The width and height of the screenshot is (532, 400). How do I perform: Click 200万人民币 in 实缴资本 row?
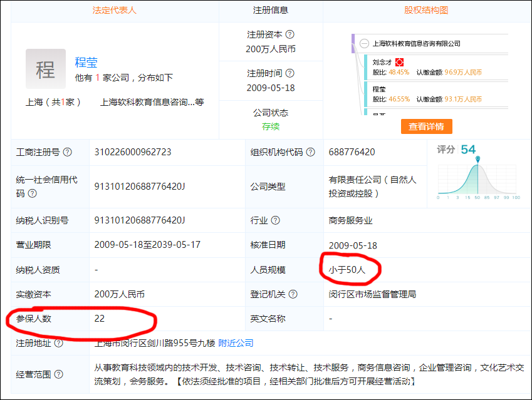click(x=120, y=294)
